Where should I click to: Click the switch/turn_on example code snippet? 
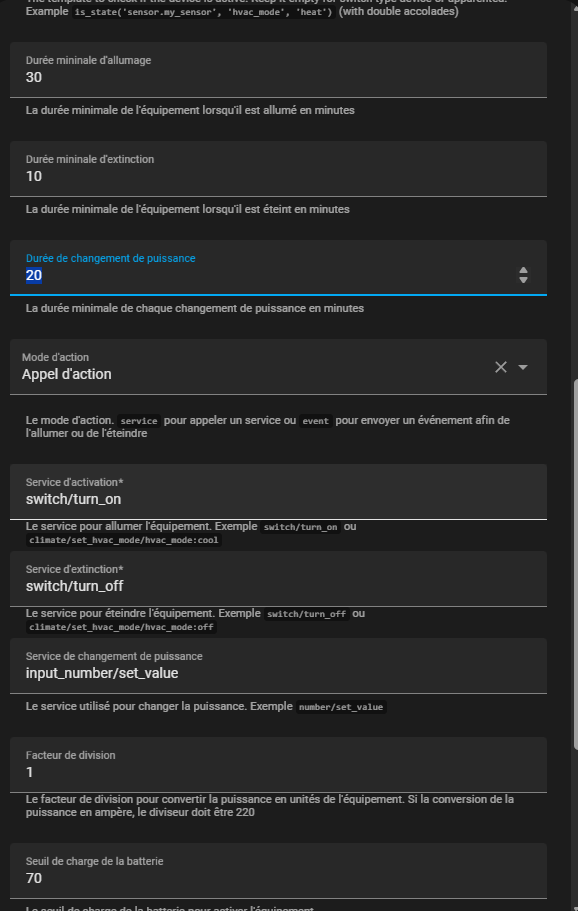[x=300, y=528]
